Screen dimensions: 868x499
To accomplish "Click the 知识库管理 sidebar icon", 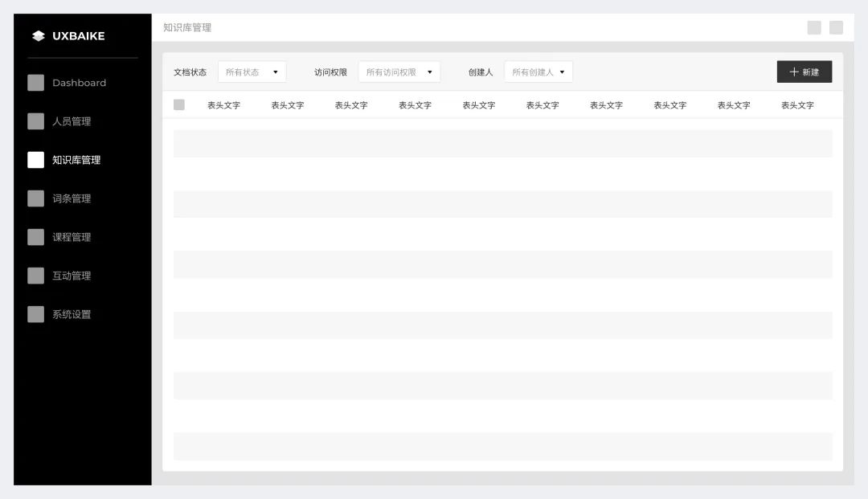I will click(35, 159).
